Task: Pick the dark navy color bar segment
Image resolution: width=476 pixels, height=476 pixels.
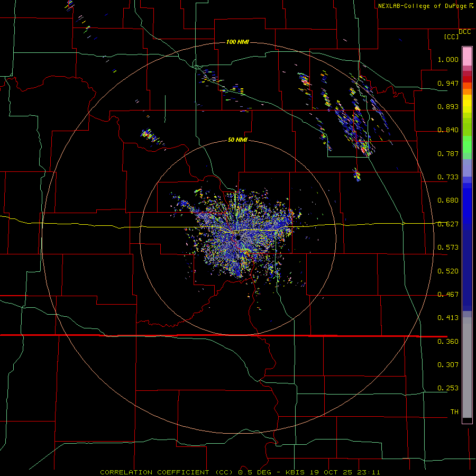Action: point(467,270)
